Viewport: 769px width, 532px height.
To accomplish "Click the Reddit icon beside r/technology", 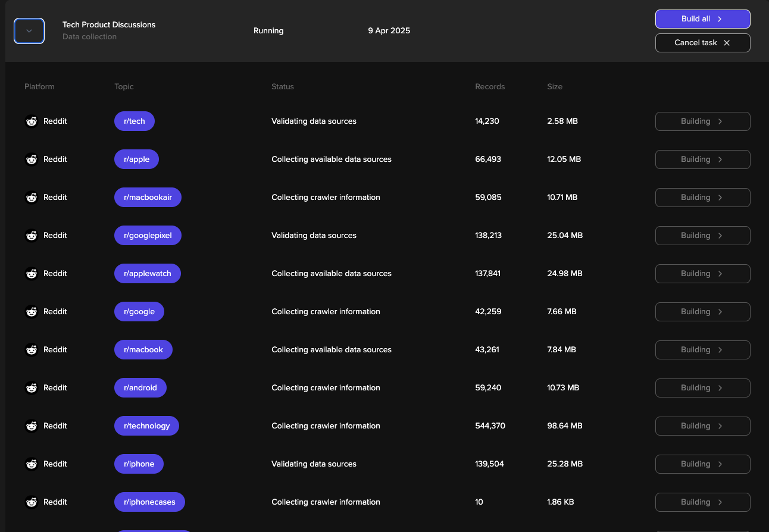I will pyautogui.click(x=32, y=426).
